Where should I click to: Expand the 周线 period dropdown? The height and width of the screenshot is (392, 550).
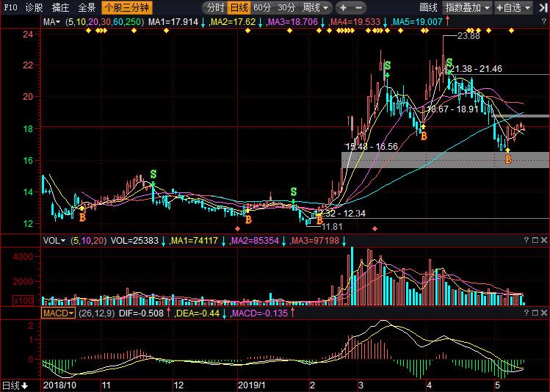(x=316, y=7)
